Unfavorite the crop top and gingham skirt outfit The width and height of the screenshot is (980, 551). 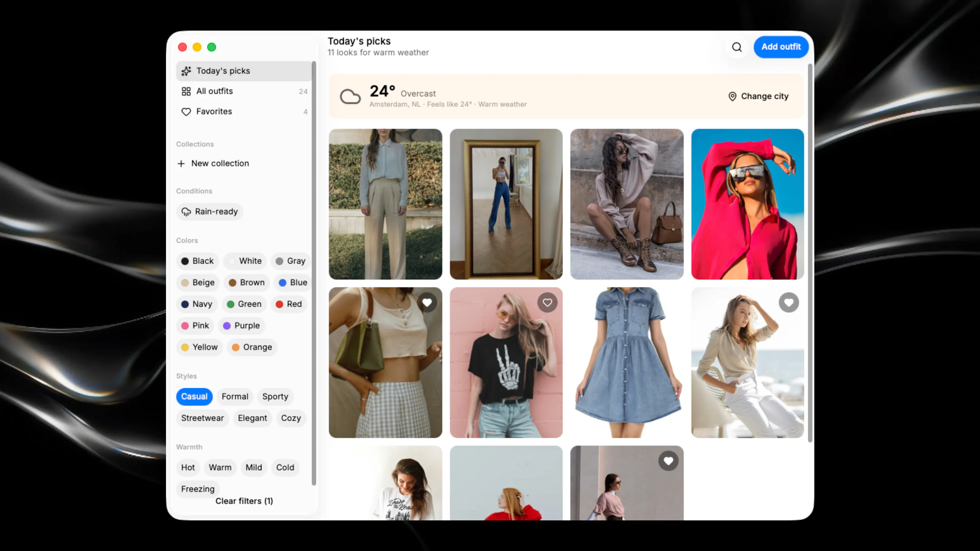427,303
